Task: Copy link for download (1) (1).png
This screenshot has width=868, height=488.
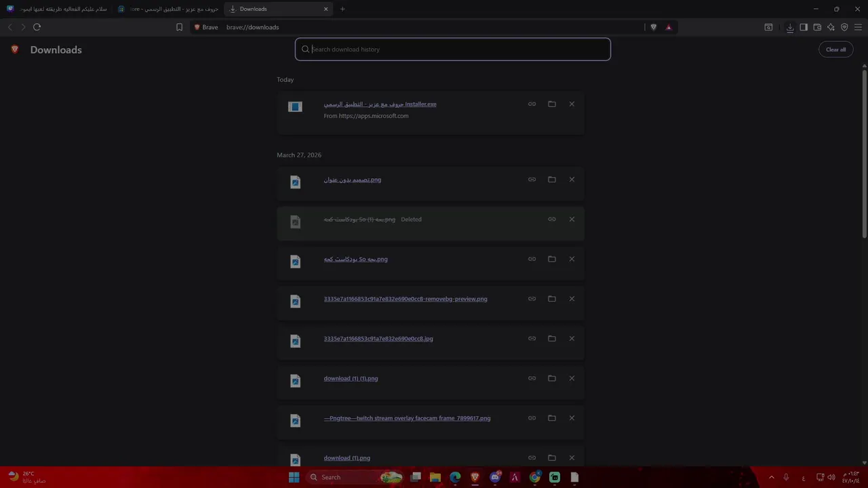Action: click(x=532, y=378)
